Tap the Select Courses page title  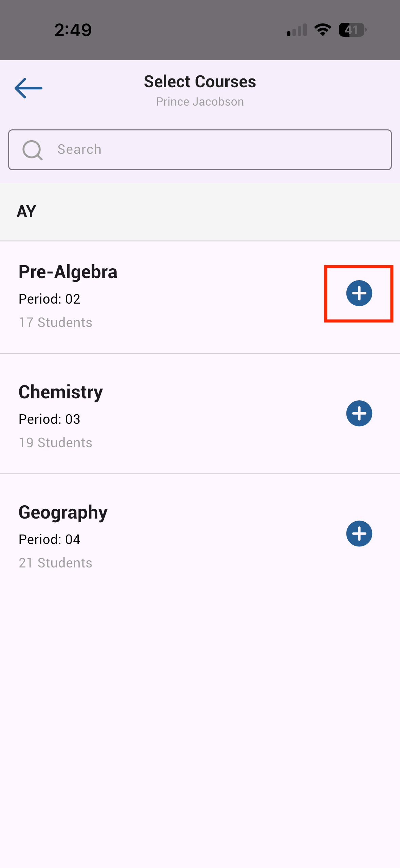pyautogui.click(x=200, y=82)
